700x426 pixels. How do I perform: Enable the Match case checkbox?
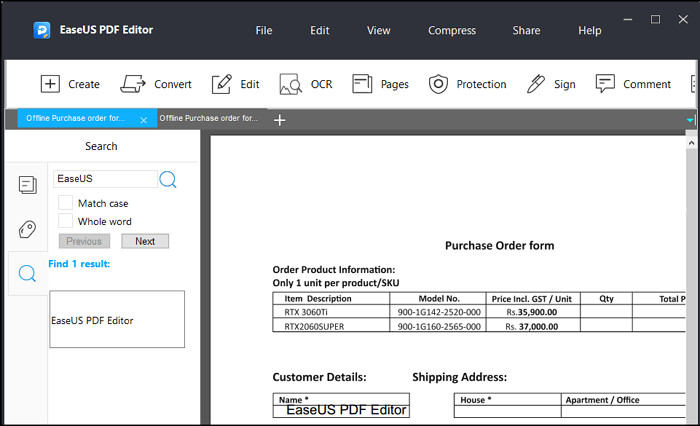pos(66,203)
